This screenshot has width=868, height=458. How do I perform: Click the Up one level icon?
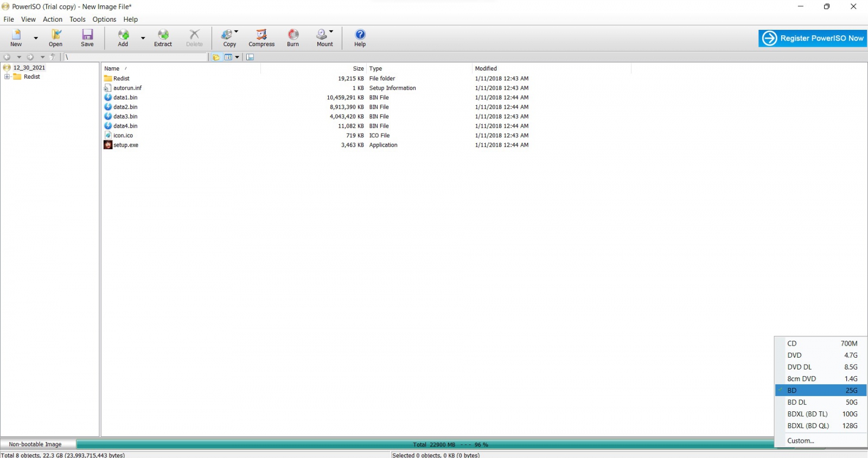53,57
